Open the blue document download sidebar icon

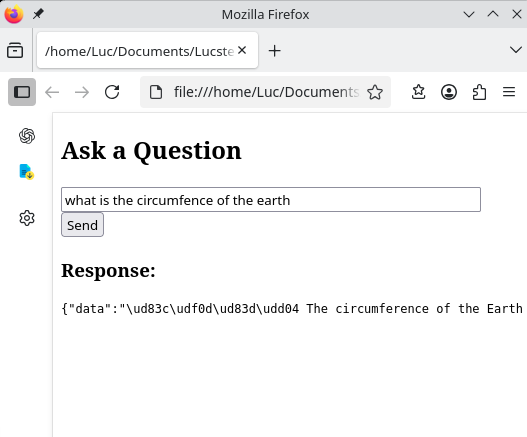(x=27, y=172)
